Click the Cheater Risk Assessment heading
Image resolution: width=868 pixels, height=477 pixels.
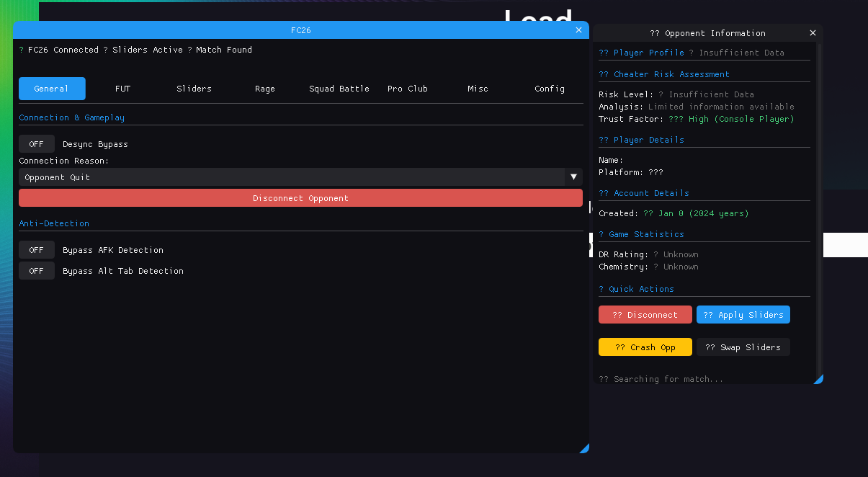pyautogui.click(x=664, y=74)
